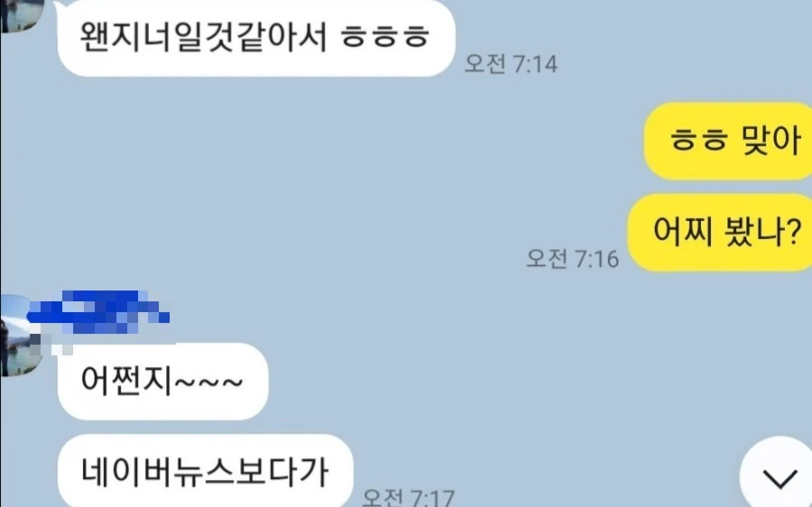Click the 오전 7:16 timestamp

click(x=572, y=258)
